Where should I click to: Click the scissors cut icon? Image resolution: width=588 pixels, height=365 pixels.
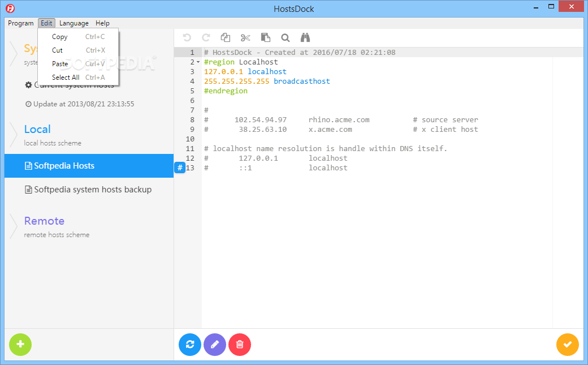click(x=245, y=37)
